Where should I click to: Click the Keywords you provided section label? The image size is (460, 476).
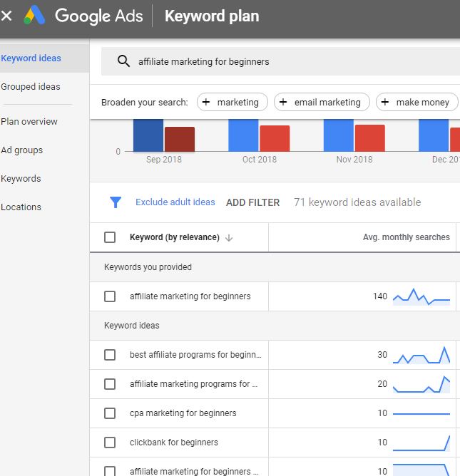tap(148, 267)
